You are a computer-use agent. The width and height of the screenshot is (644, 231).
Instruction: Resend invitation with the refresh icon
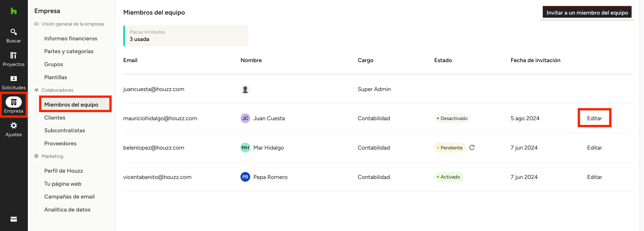click(x=472, y=148)
